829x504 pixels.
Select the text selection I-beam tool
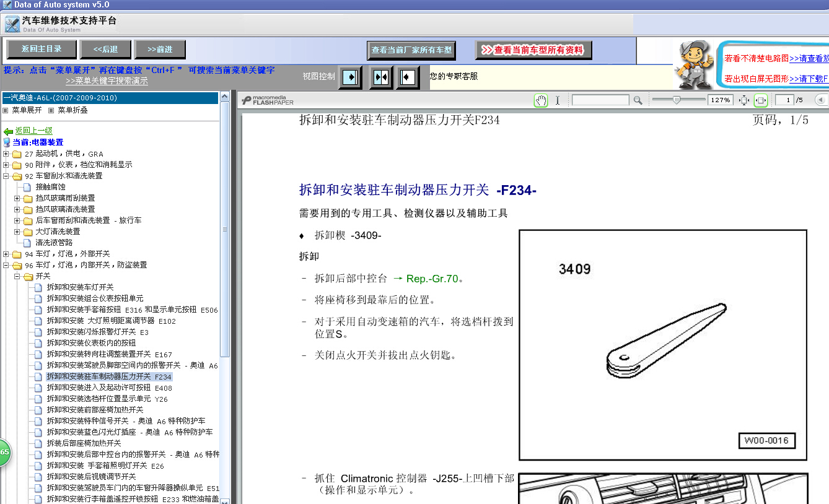click(557, 100)
